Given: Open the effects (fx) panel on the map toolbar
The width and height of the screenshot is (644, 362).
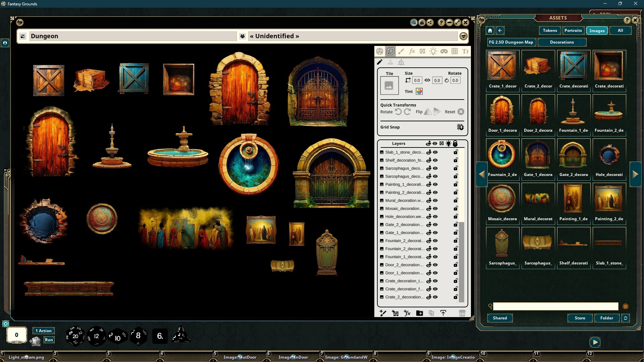Looking at the screenshot, I should coord(412,51).
